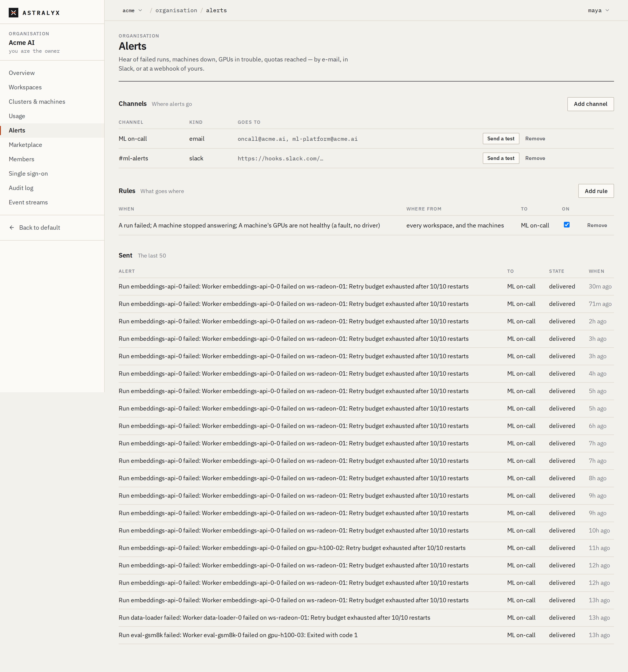Click the #ml-alerts channel name
Viewport: 628px width, 672px height.
tap(133, 158)
